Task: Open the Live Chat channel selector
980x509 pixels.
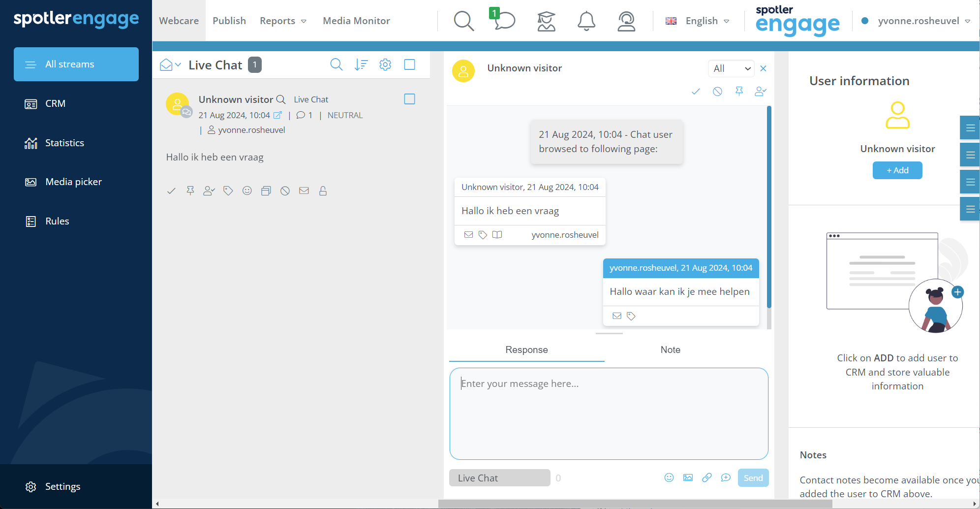Action: pos(499,478)
